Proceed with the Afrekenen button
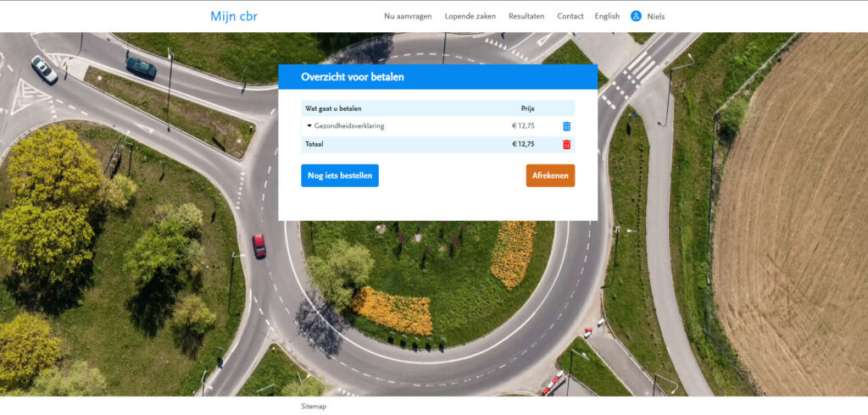Screen dimensions: 868x415 point(550,175)
